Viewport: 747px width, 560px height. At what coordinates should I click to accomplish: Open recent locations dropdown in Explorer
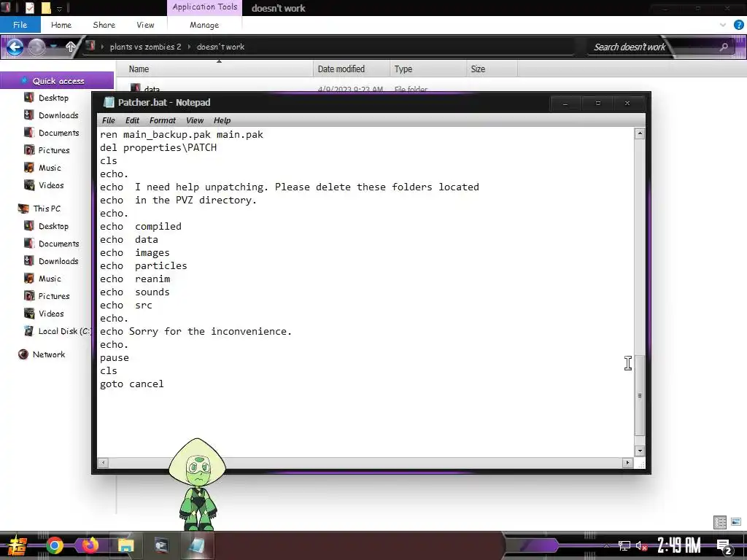53,47
